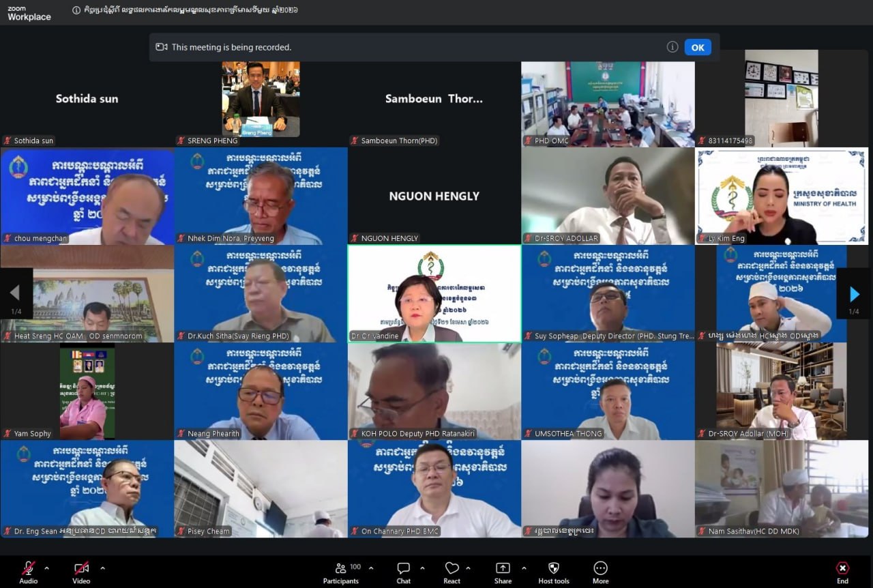Click the Zoom Workplace logo
The width and height of the screenshot is (873, 588).
coord(29,13)
